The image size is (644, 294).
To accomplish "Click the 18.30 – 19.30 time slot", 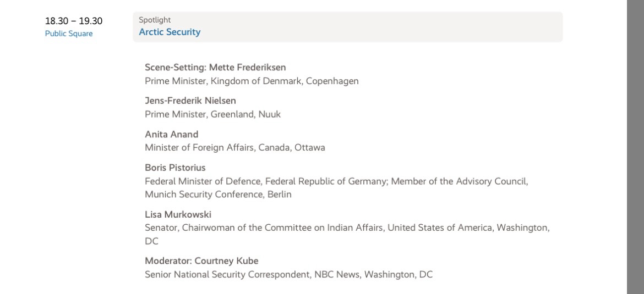I will (x=74, y=21).
